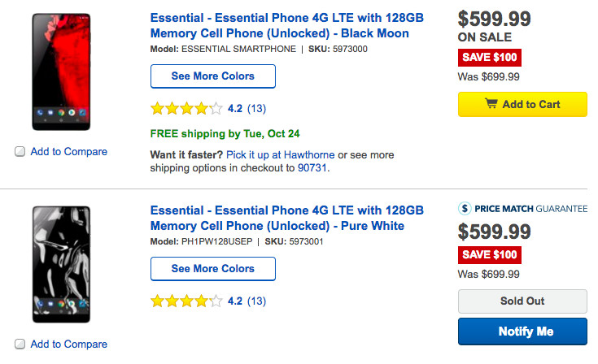Check Add to Compare for Pure White phone
This screenshot has height=364, width=598.
20,344
